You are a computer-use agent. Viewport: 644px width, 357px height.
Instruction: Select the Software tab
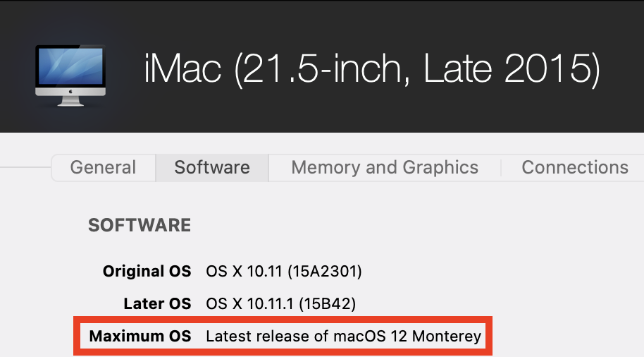(x=212, y=168)
